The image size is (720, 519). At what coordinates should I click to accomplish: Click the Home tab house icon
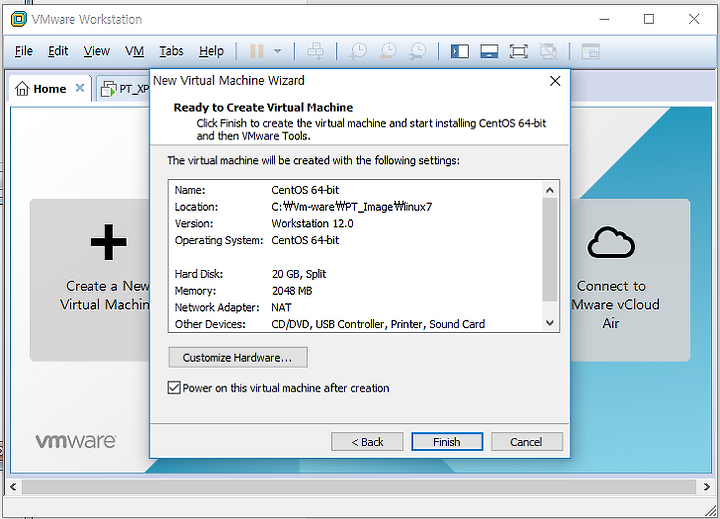[x=22, y=89]
